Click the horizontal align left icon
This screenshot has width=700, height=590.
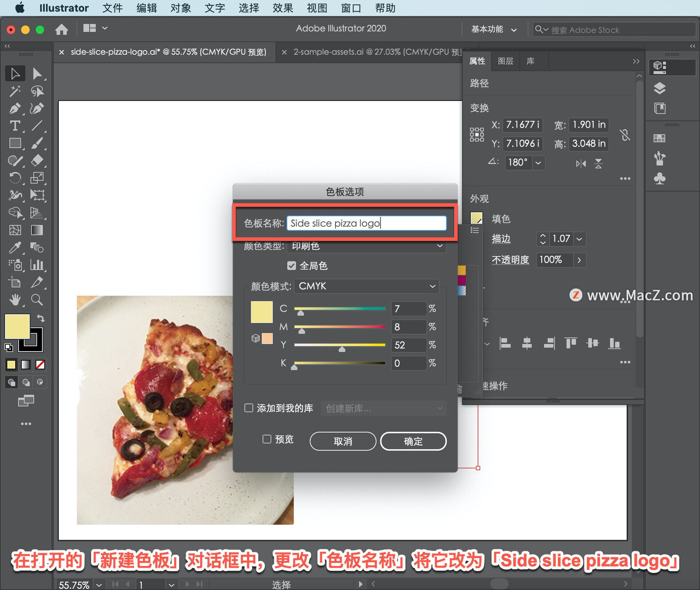[x=505, y=343]
